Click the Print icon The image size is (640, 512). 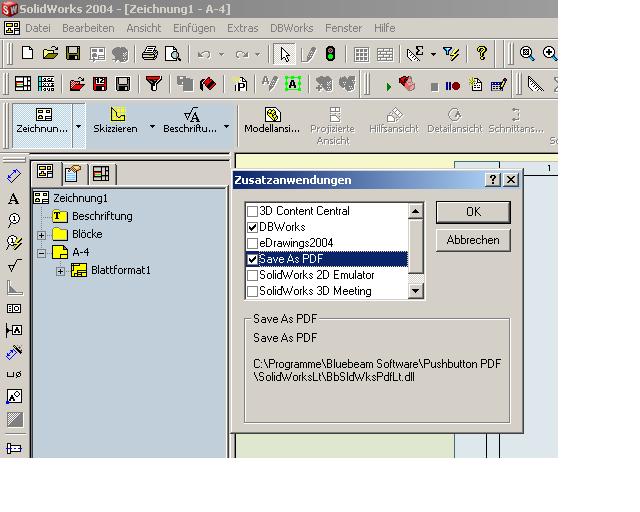coord(150,53)
